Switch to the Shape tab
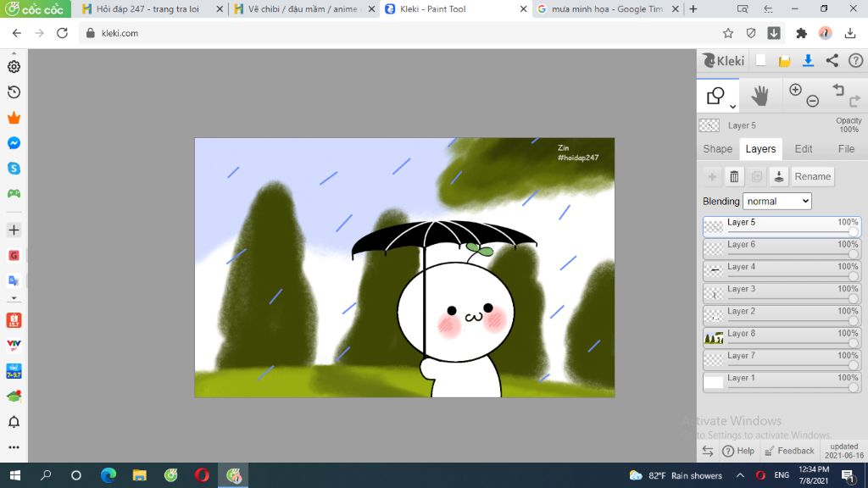The height and width of the screenshot is (488, 868). pyautogui.click(x=717, y=149)
